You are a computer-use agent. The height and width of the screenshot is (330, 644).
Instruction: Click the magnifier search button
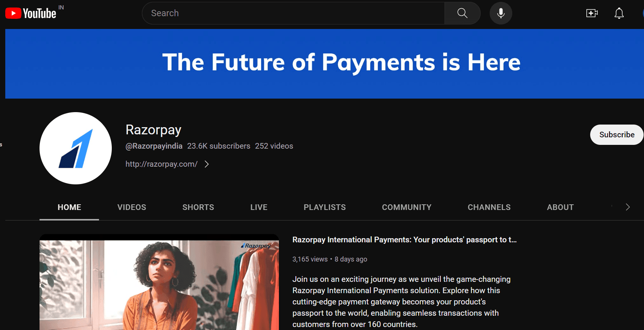tap(462, 13)
